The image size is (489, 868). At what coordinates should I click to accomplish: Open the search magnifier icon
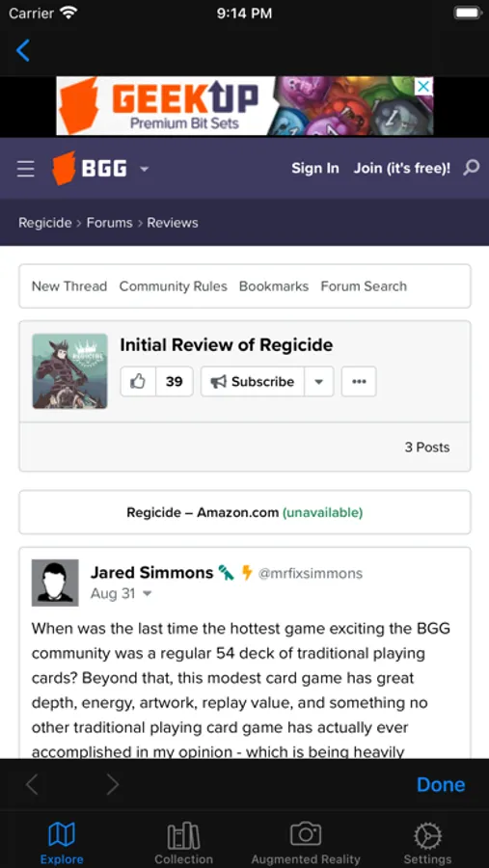tap(472, 168)
